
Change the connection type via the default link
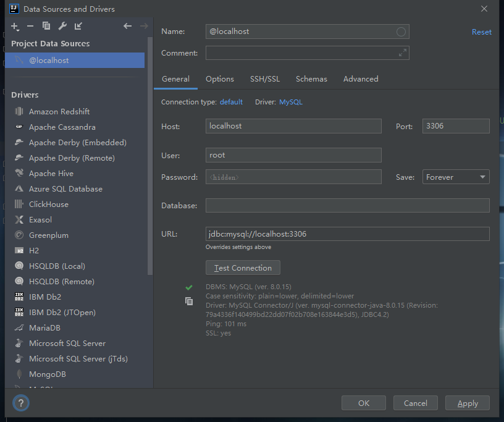tap(231, 102)
